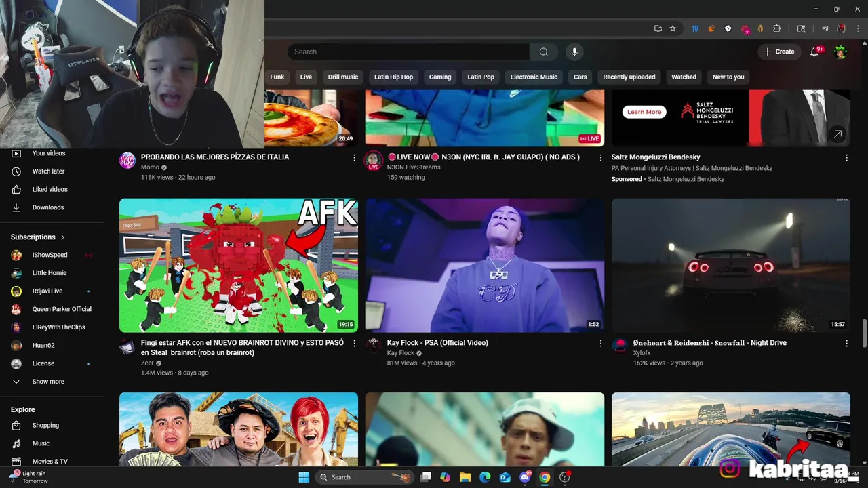
Task: Open the Kay Flock channel link
Action: tap(401, 353)
